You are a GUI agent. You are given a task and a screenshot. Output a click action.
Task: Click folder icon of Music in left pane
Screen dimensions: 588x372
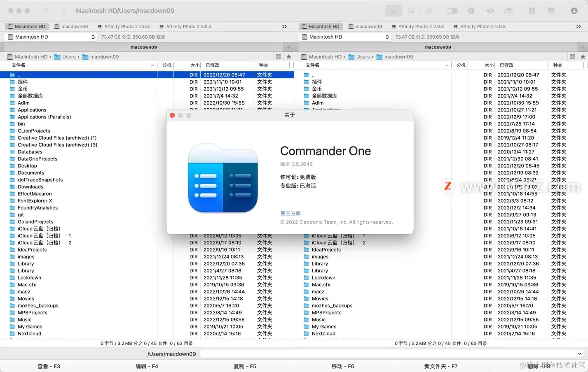(x=12, y=320)
